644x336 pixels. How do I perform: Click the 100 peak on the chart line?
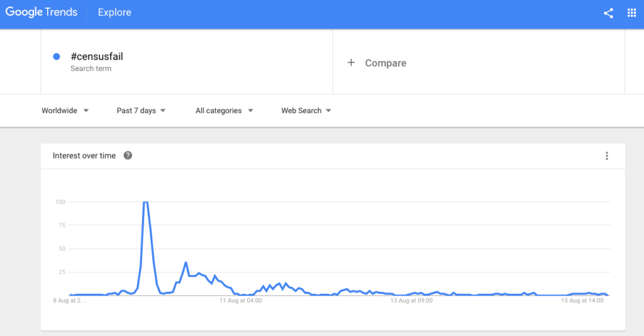[x=145, y=202]
